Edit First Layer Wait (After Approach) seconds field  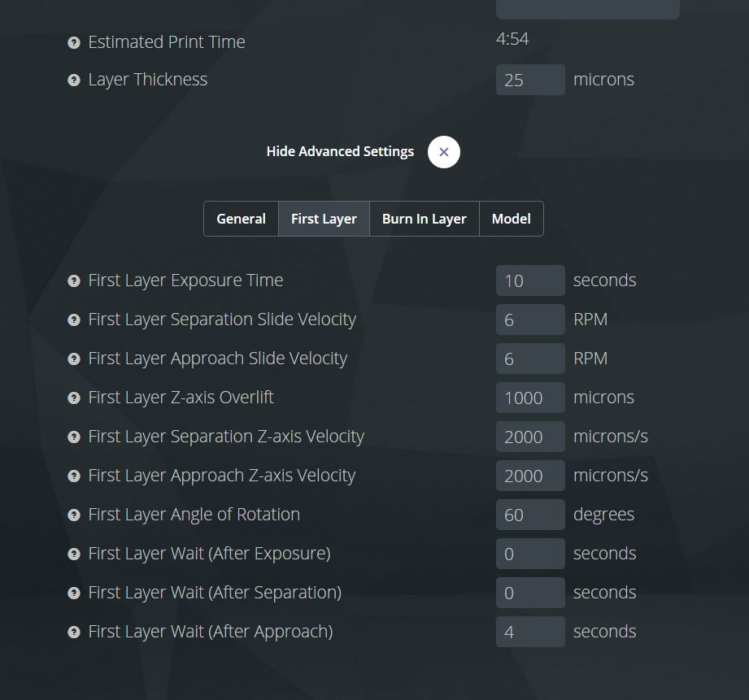[530, 633]
